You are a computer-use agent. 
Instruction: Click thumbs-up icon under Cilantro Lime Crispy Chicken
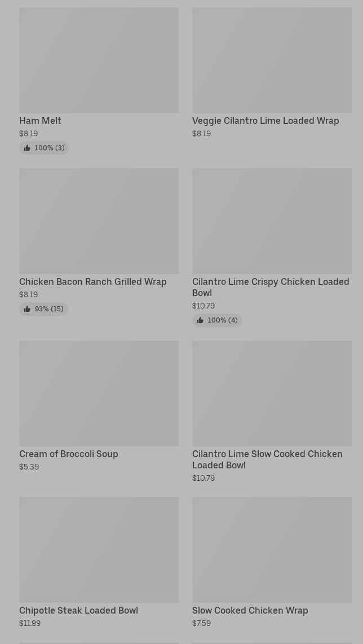tap(200, 320)
